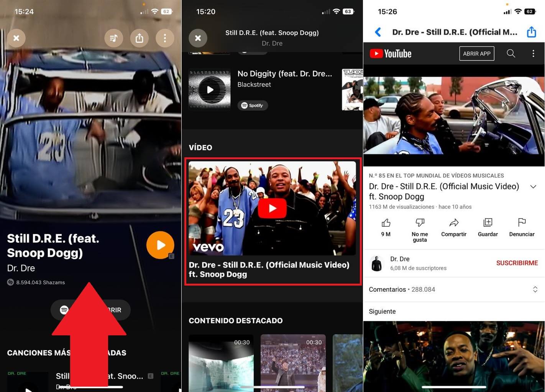Tap the top music videos ranking label

pyautogui.click(x=436, y=176)
